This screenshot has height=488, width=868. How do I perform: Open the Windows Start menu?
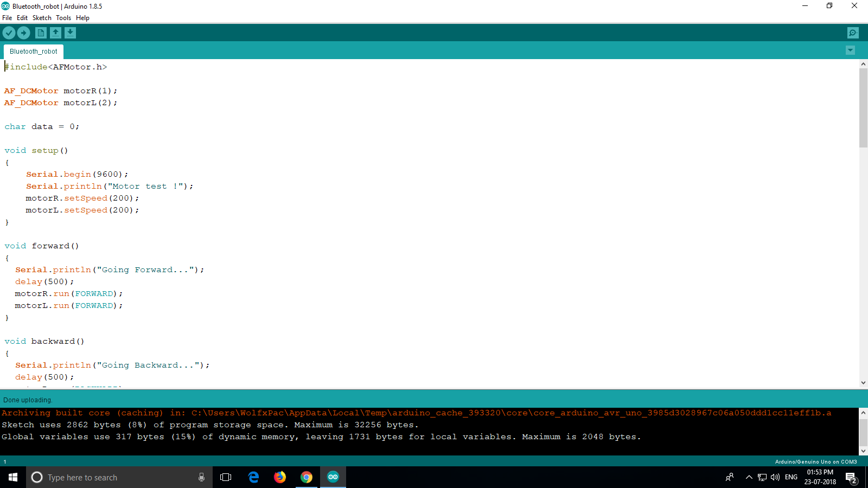pos(13,477)
